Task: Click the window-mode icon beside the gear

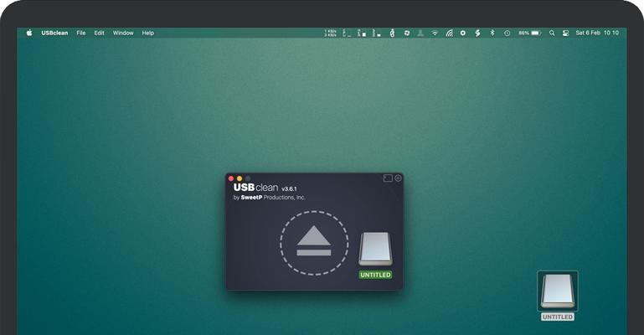Action: [x=388, y=178]
